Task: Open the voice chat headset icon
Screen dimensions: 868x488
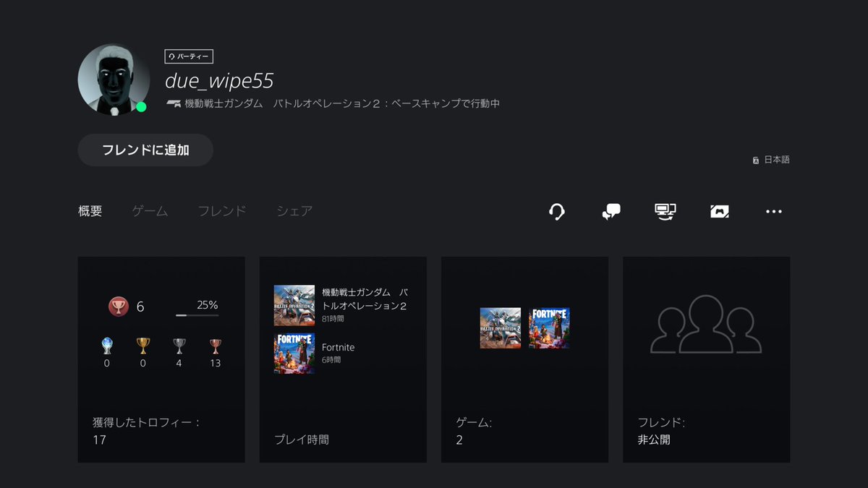Action: coord(557,212)
